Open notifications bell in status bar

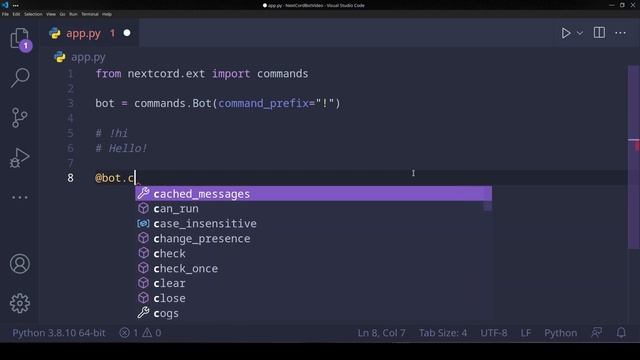pos(621,333)
